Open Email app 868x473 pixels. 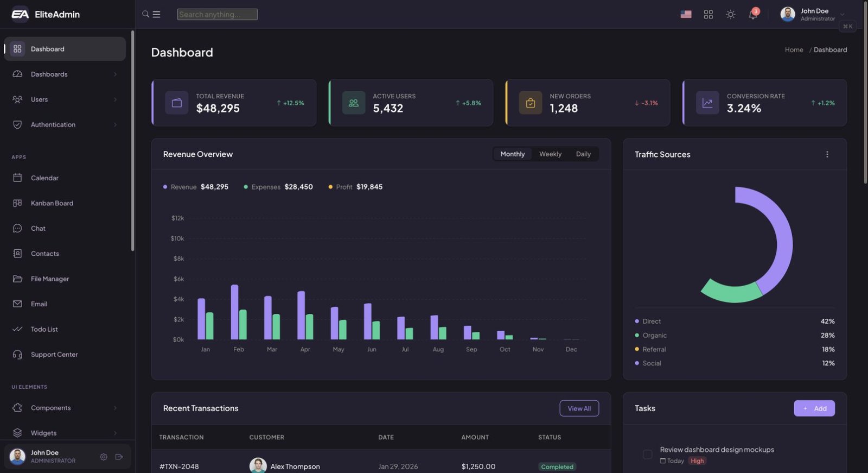coord(65,304)
